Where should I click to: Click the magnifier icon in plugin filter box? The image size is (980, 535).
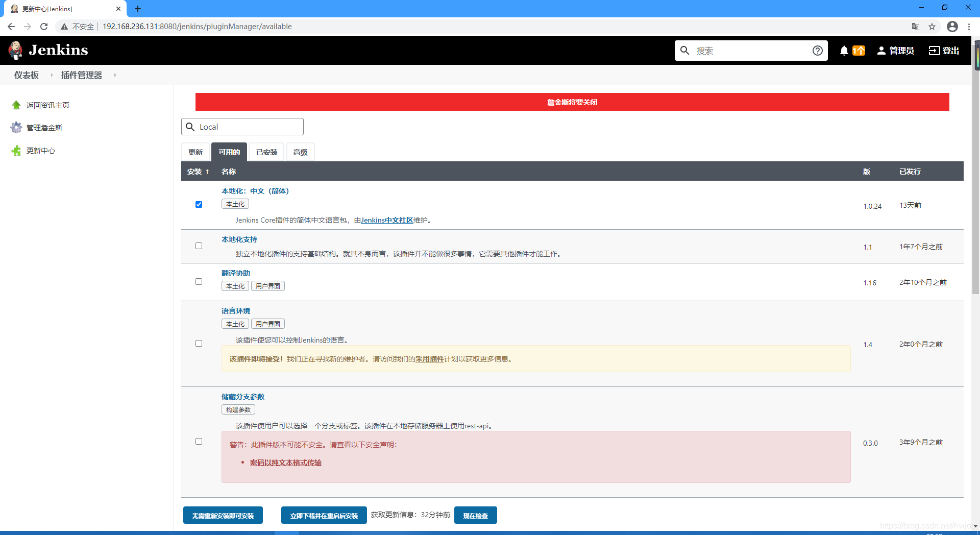190,127
